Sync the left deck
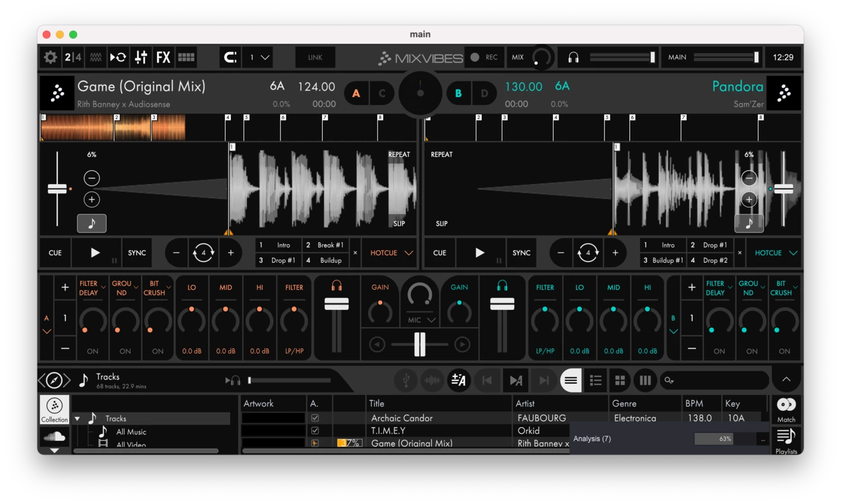841x504 pixels. pyautogui.click(x=137, y=253)
